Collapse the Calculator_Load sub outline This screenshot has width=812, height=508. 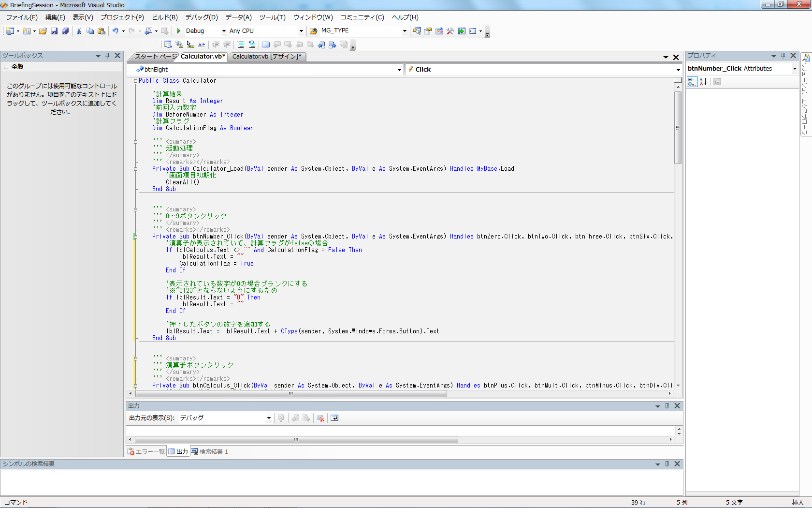click(136, 169)
